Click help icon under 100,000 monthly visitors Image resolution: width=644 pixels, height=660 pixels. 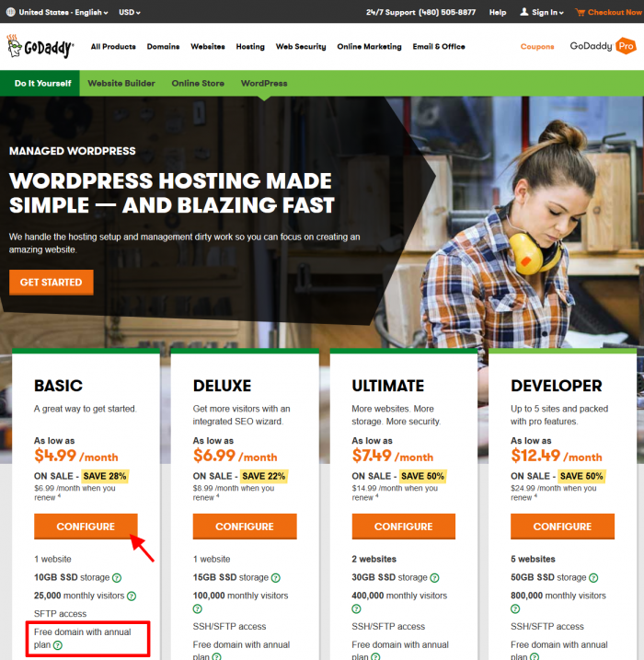pos(197,608)
